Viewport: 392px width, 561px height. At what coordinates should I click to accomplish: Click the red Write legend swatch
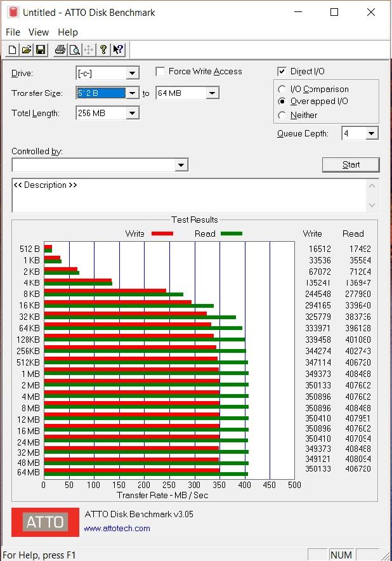click(x=162, y=234)
